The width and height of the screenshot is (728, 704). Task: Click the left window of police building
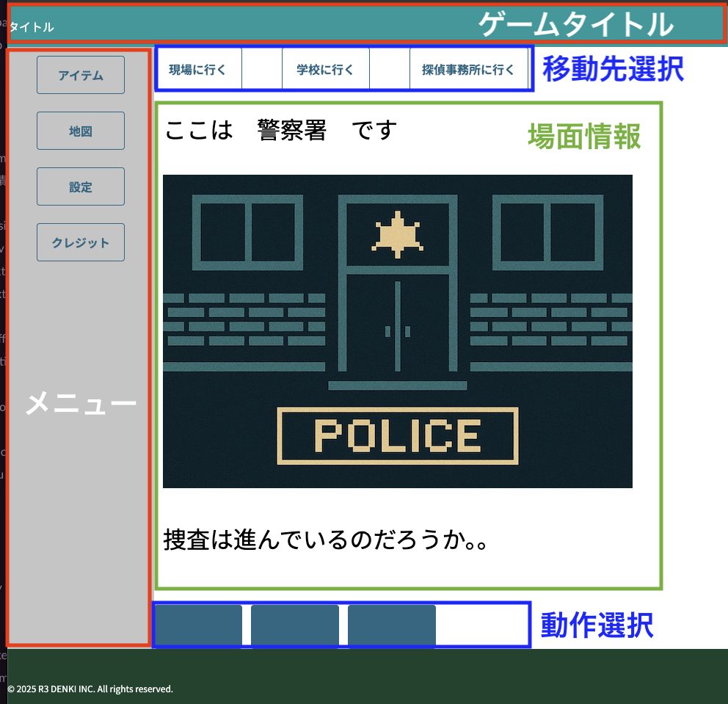coord(247,232)
